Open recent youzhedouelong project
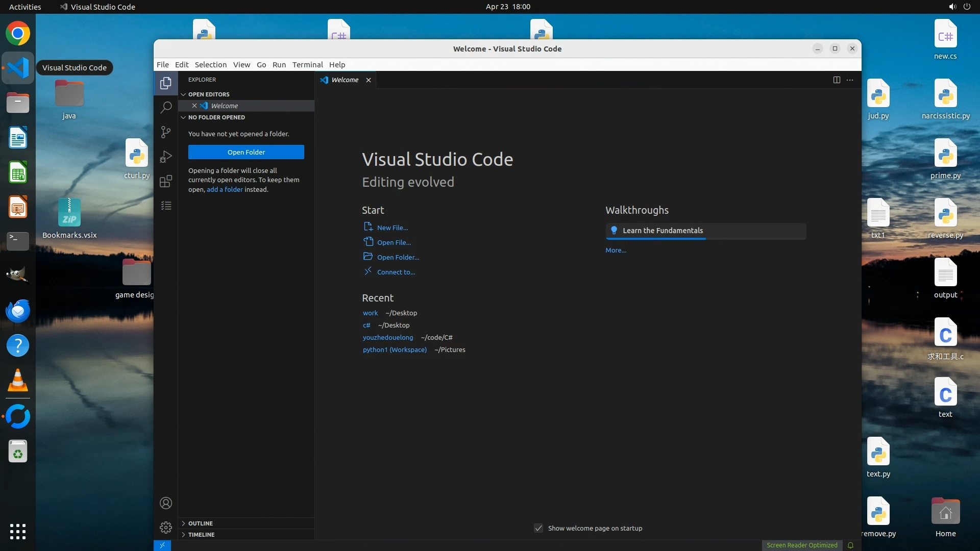This screenshot has width=980, height=551. (388, 337)
